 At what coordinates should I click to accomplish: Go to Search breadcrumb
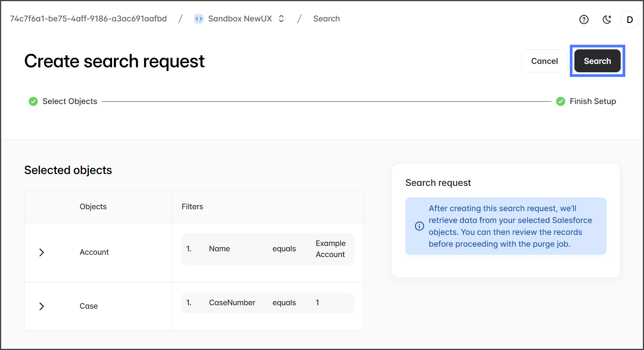[326, 19]
